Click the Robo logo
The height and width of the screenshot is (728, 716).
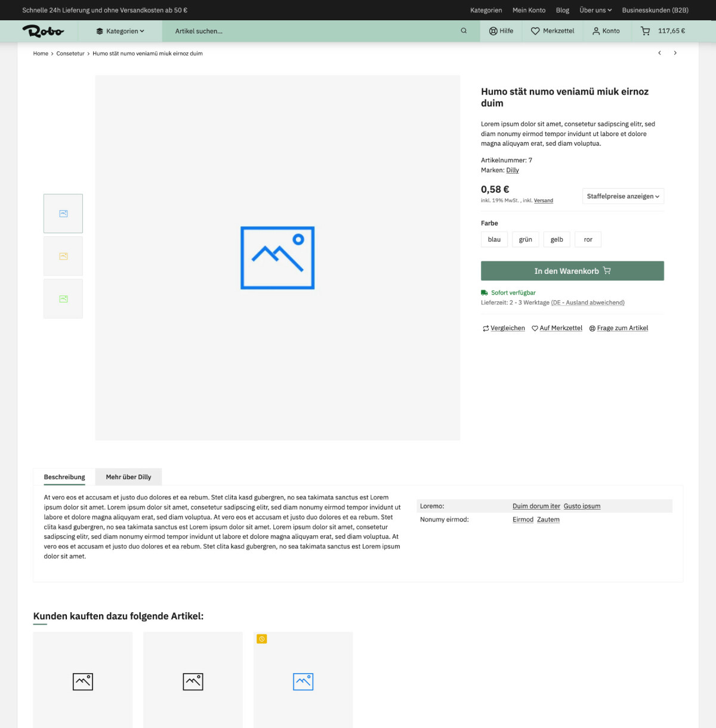click(x=43, y=31)
